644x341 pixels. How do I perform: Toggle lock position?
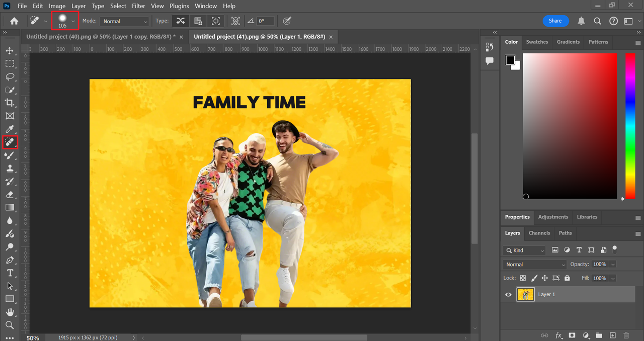pos(545,278)
